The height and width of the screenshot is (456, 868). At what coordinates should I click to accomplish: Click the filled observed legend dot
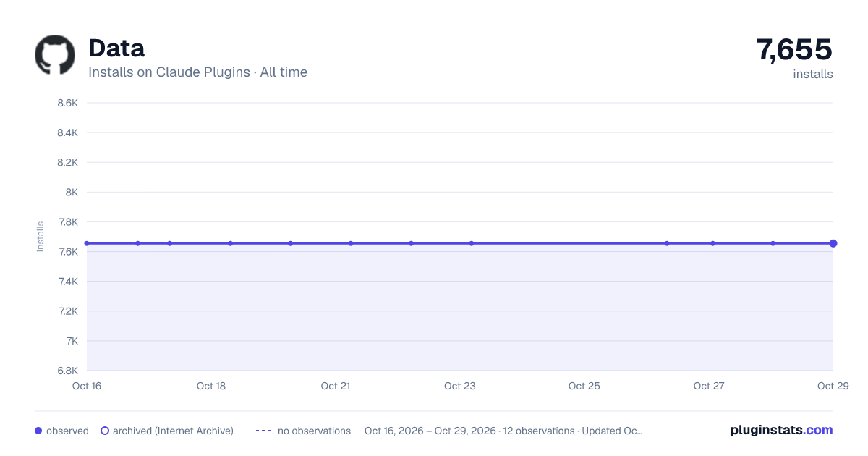pyautogui.click(x=38, y=431)
